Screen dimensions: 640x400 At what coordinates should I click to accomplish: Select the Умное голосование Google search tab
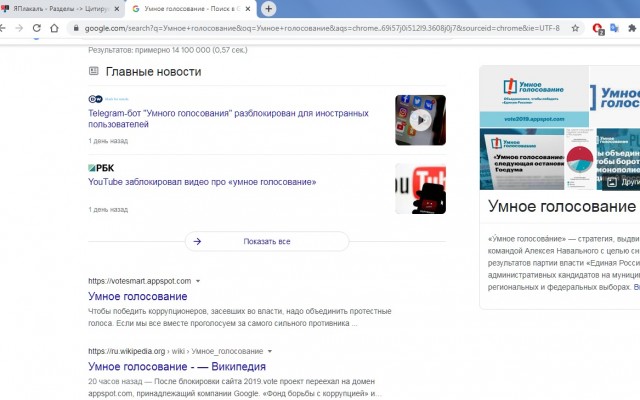coord(191,9)
